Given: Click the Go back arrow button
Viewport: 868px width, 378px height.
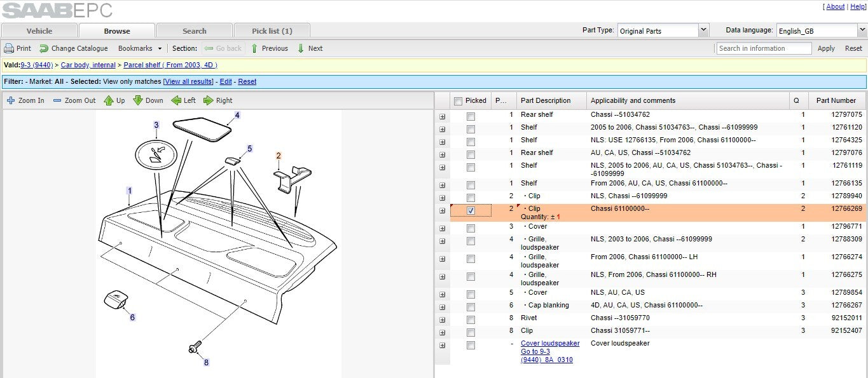Looking at the screenshot, I should coord(223,48).
